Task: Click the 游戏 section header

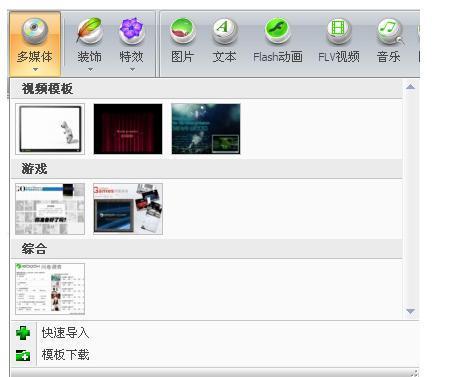Action: [206, 169]
